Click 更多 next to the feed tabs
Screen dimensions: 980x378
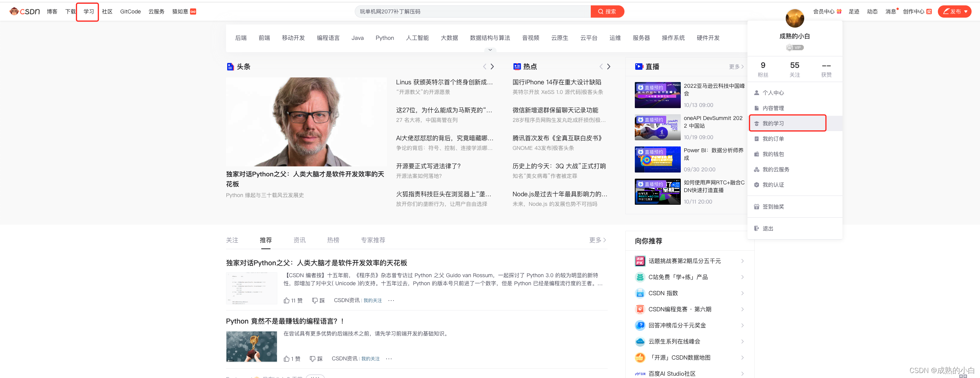598,240
